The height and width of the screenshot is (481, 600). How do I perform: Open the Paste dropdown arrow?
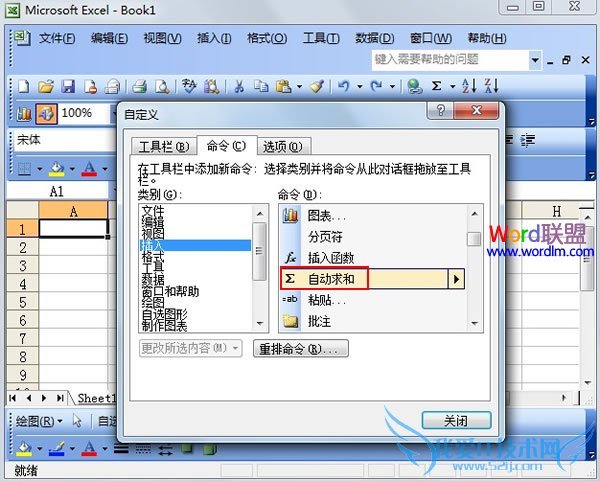pyautogui.click(x=299, y=86)
